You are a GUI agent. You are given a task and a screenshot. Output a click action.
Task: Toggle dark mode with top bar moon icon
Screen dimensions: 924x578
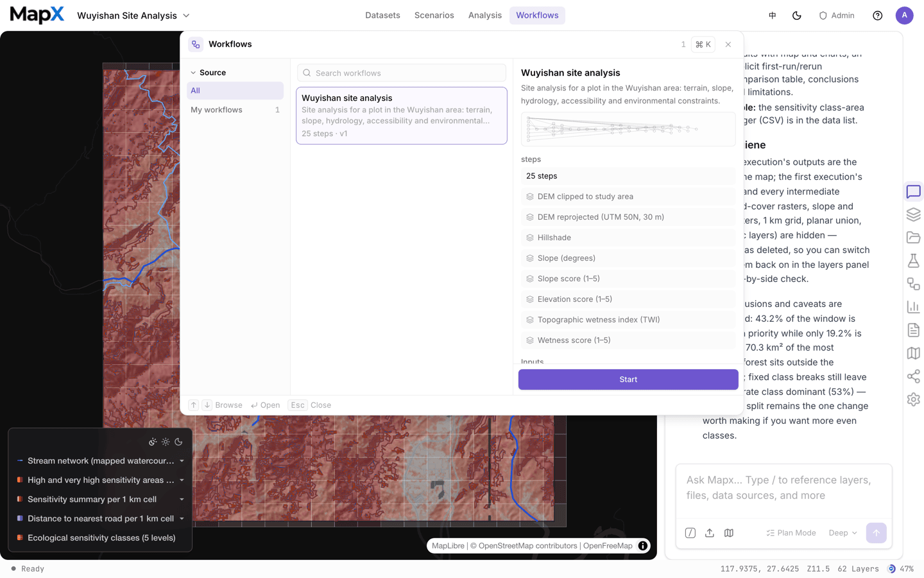(797, 15)
